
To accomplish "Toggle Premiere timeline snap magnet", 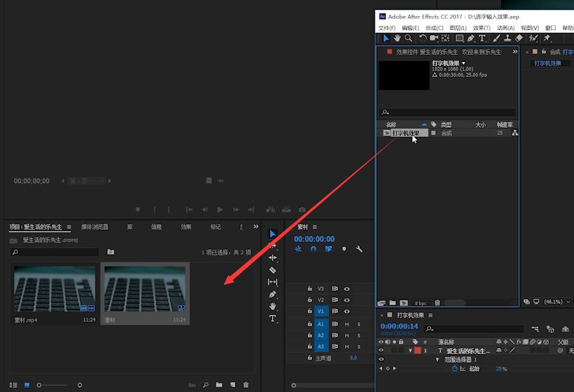I will click(x=313, y=249).
